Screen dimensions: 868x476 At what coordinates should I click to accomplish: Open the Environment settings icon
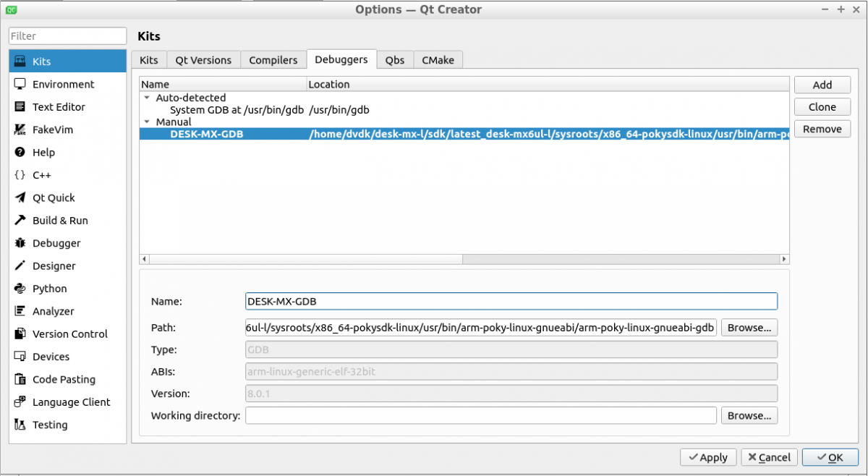(20, 85)
